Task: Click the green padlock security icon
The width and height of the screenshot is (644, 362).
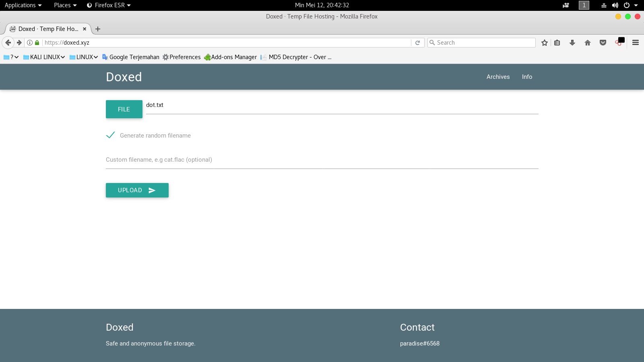Action: [37, 43]
